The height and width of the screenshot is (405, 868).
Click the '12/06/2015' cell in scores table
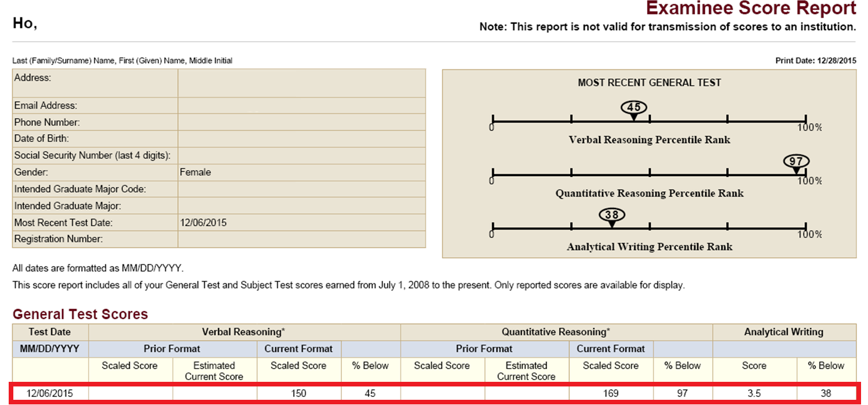50,393
